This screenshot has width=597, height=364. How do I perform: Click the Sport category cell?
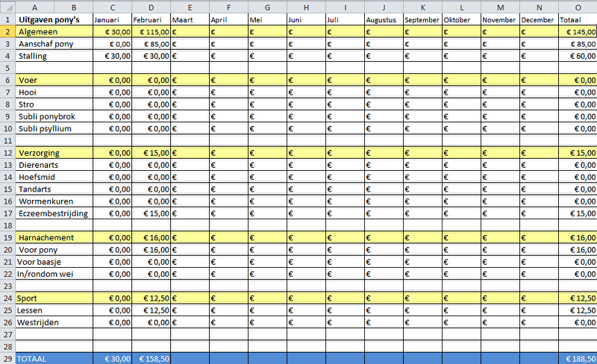[x=54, y=298]
